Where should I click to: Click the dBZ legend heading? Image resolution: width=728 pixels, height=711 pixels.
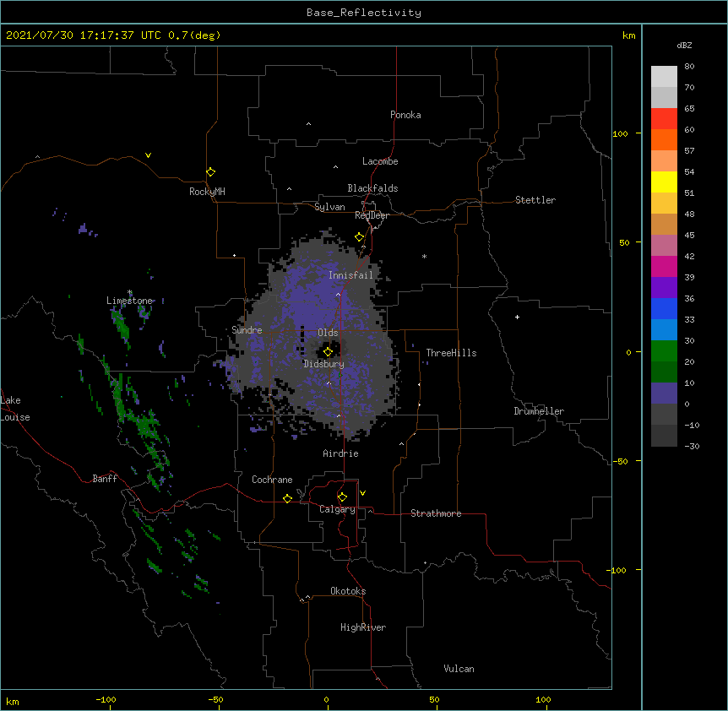684,46
